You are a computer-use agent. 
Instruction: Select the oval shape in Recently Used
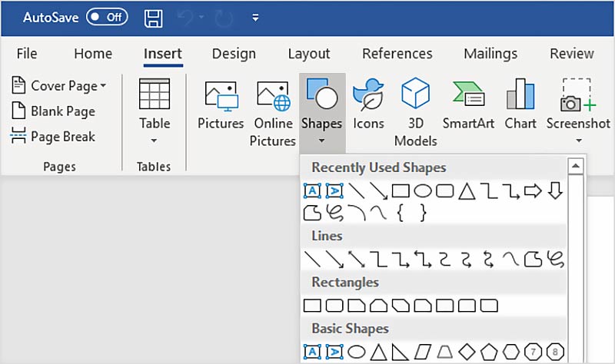coord(422,191)
